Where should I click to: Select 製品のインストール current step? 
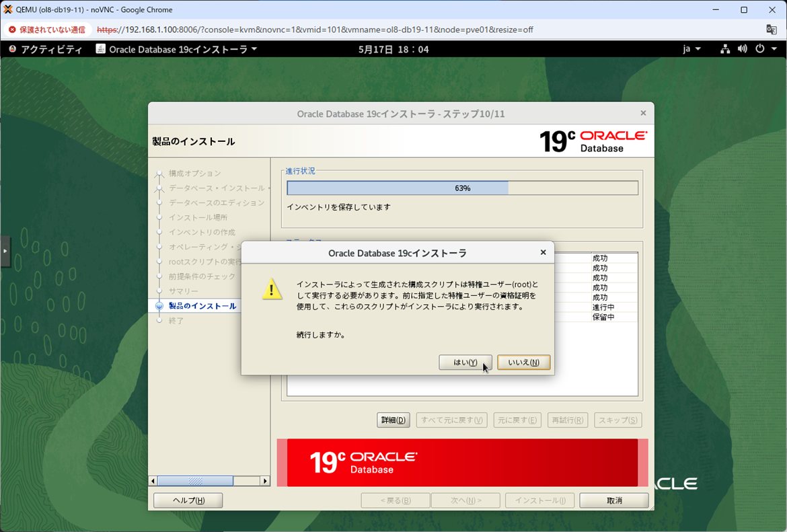pyautogui.click(x=202, y=305)
